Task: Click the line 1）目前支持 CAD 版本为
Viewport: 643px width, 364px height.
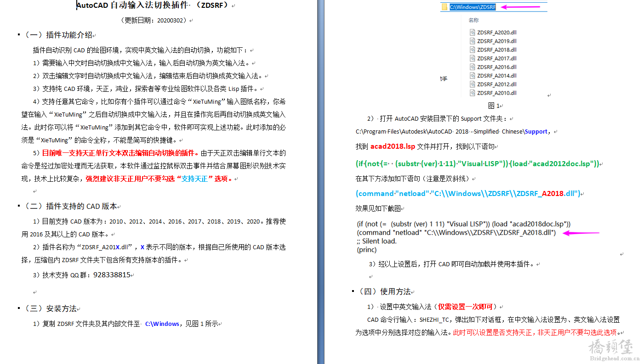Action: coord(159,221)
